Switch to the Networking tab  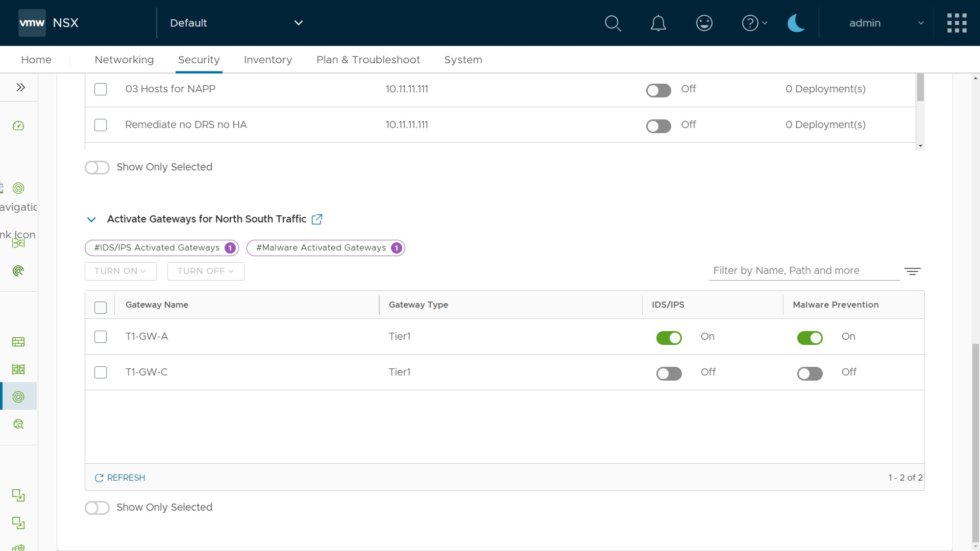(x=124, y=60)
